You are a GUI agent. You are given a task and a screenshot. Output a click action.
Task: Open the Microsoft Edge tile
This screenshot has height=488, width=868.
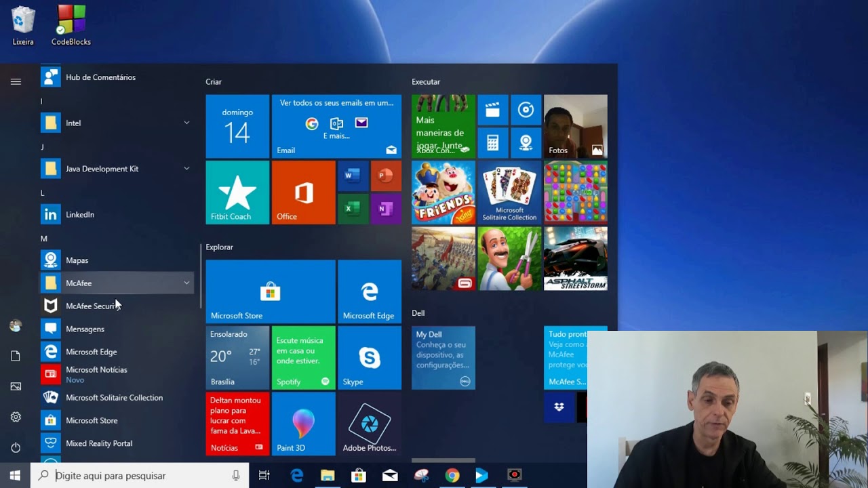370,291
